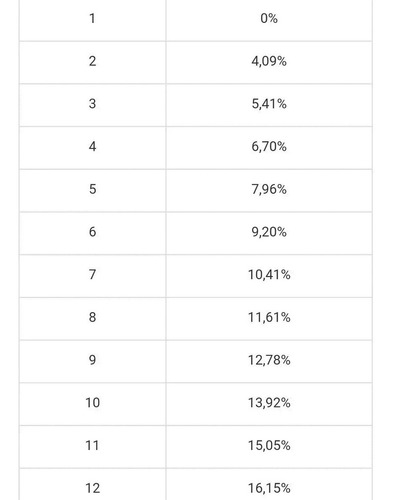
Task: Select row number 11 cell
Action: [93, 446]
